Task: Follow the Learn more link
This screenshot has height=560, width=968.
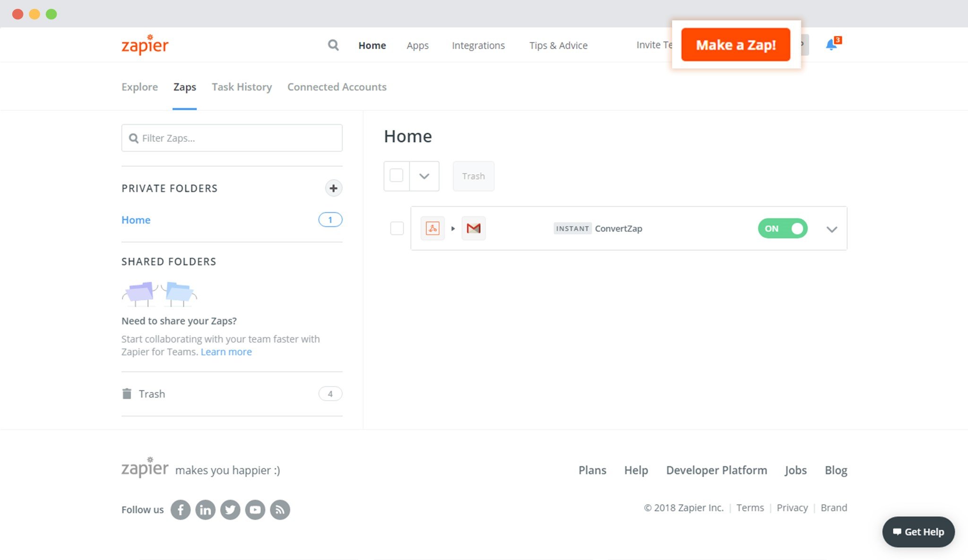Action: coord(226,352)
